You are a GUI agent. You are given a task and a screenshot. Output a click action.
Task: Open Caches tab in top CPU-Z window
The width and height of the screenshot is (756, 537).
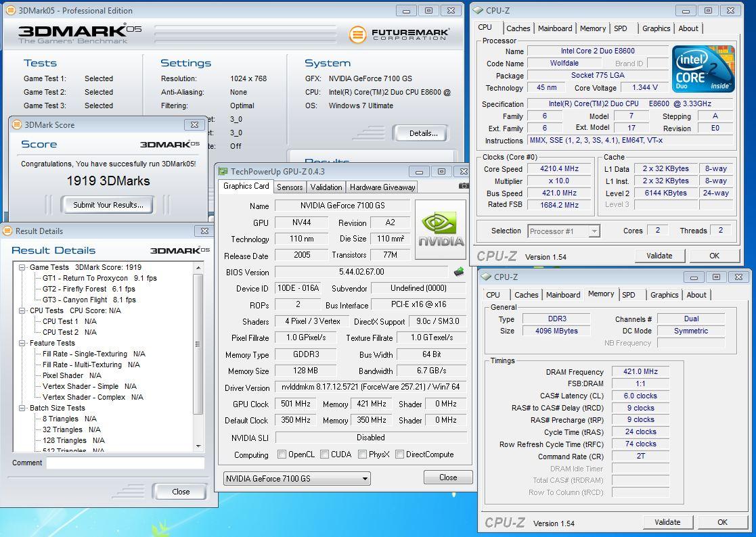[518, 28]
